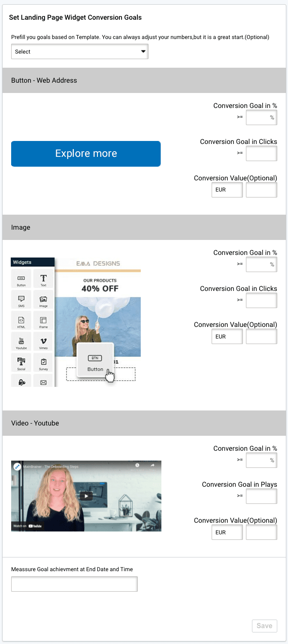Click the Save button

pyautogui.click(x=264, y=626)
